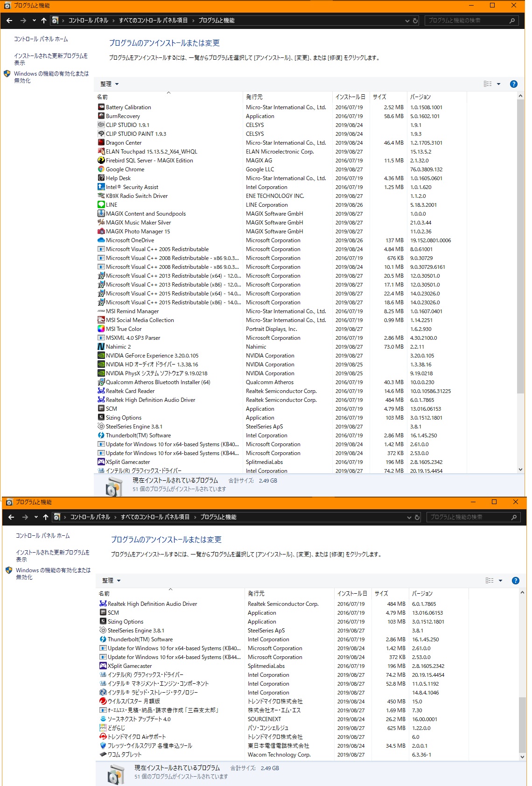Open Windows の機能の有効化または無効化 in the lower window

53,574
